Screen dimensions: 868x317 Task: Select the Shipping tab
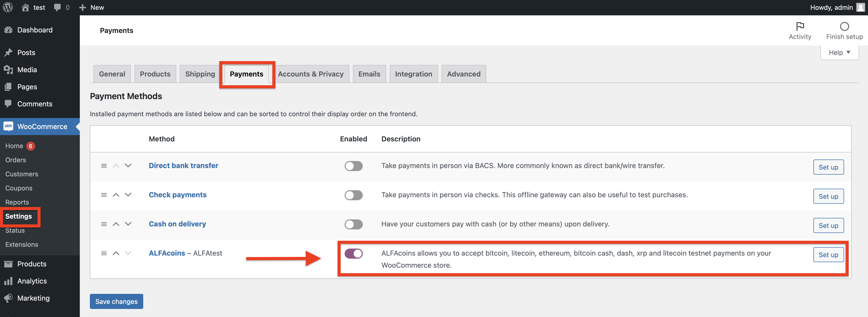click(199, 73)
